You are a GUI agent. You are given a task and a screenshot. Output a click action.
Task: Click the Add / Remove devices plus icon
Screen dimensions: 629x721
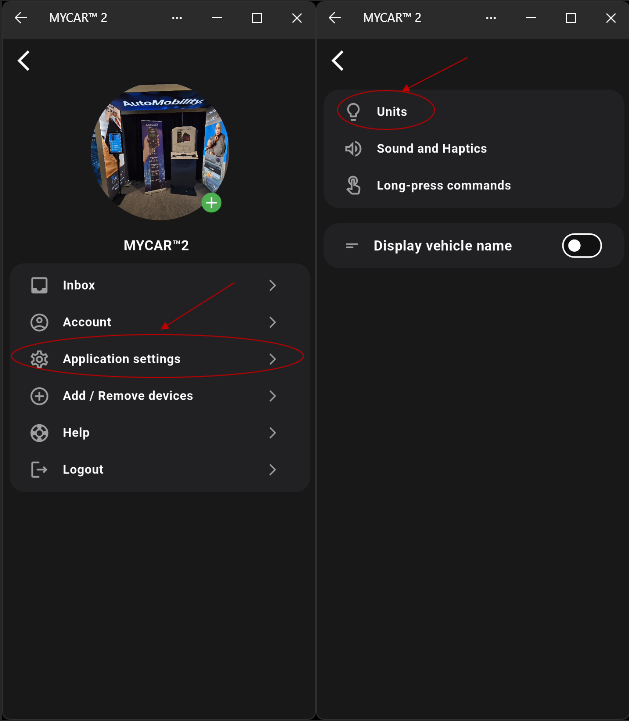39,396
